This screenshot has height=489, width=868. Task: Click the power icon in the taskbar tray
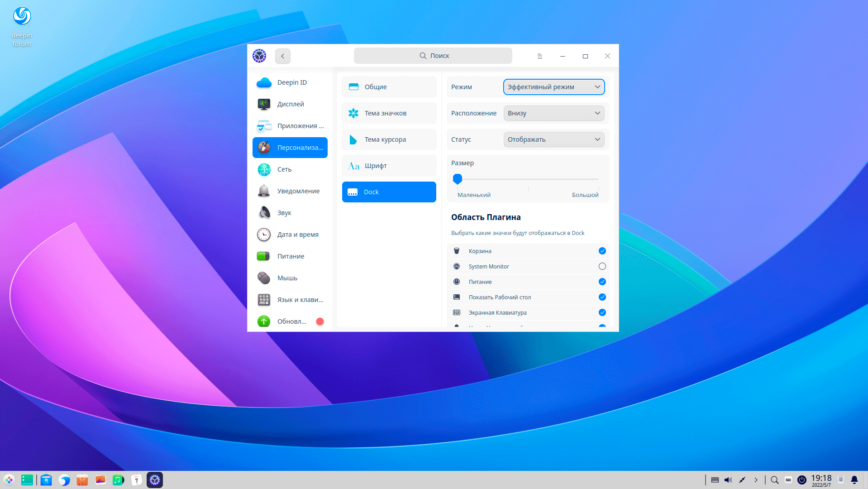click(801, 480)
